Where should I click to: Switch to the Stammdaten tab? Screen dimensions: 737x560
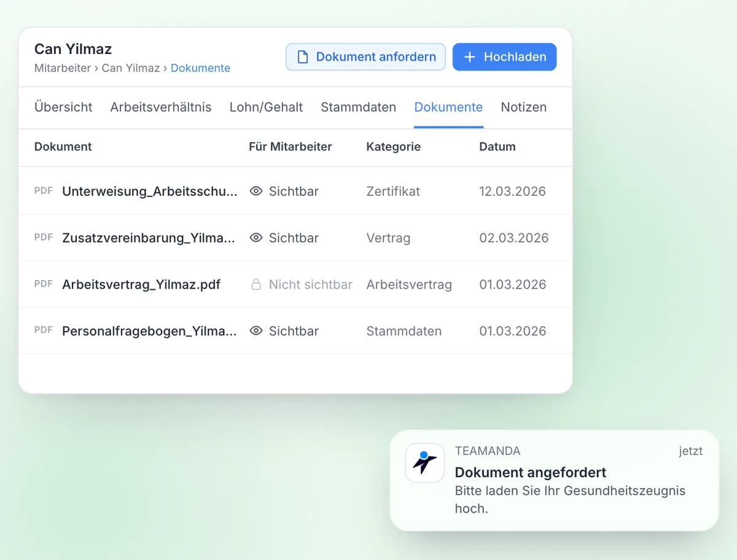(358, 107)
